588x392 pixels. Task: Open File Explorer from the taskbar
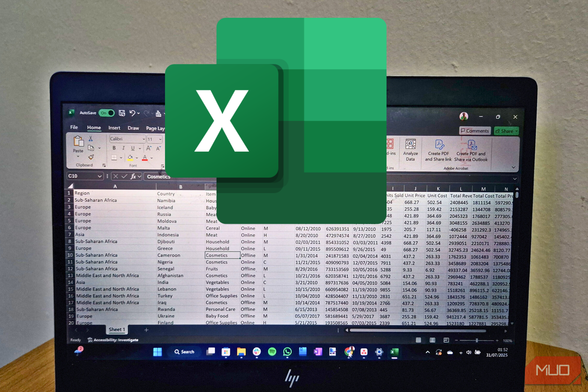(x=241, y=352)
